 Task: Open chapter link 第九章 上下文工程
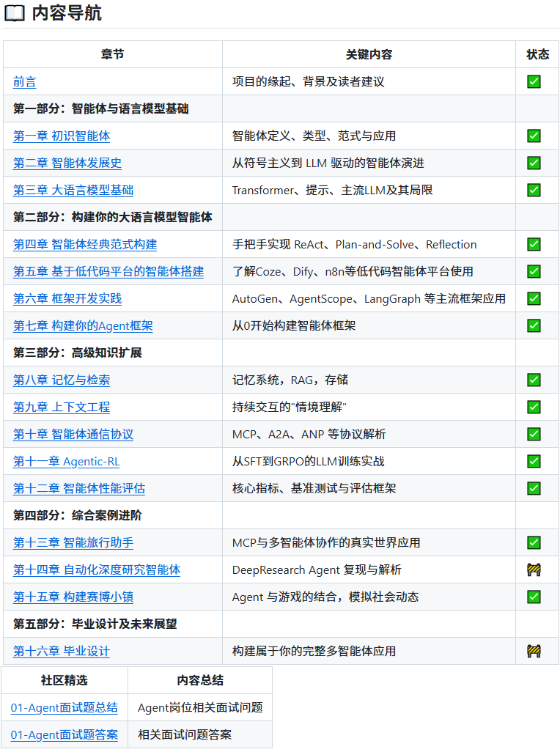pyautogui.click(x=62, y=408)
